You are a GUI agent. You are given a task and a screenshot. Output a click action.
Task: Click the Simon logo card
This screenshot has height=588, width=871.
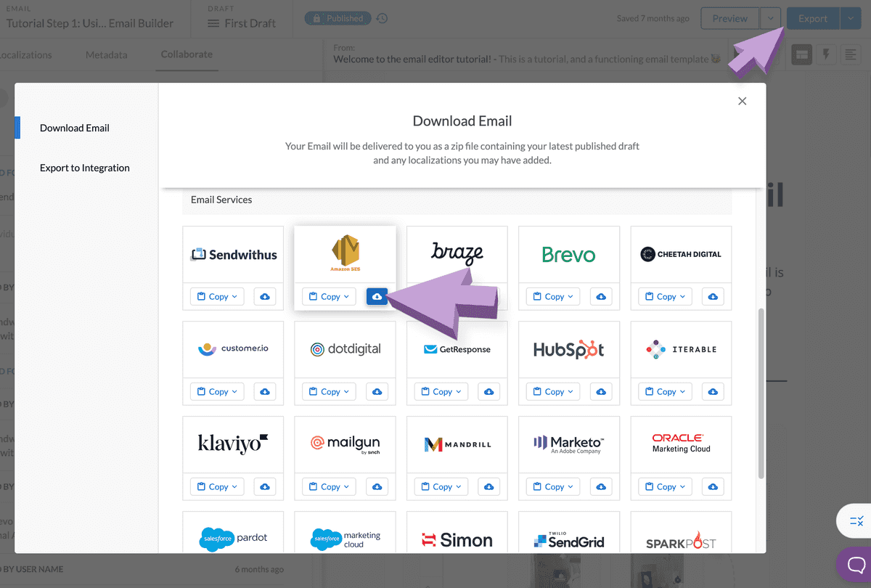(457, 533)
